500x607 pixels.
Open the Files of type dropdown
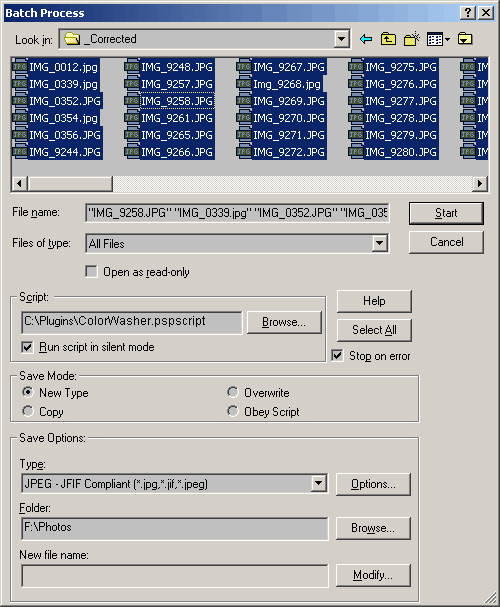(x=380, y=243)
